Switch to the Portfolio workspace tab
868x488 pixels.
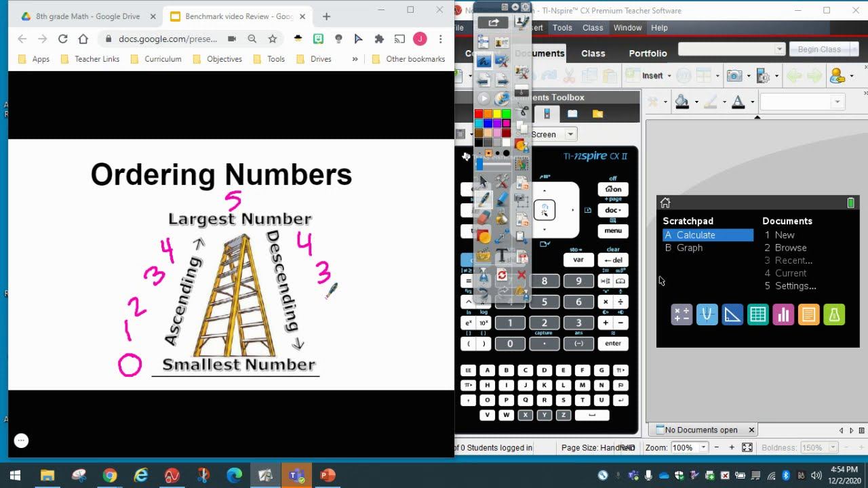coord(648,53)
